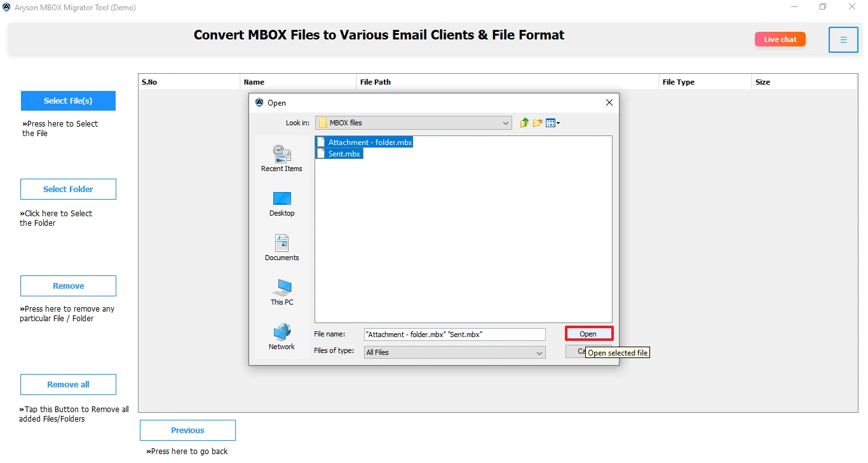Click the Open button in the dialog
Image resolution: width=868 pixels, height=463 pixels.
pyautogui.click(x=588, y=334)
